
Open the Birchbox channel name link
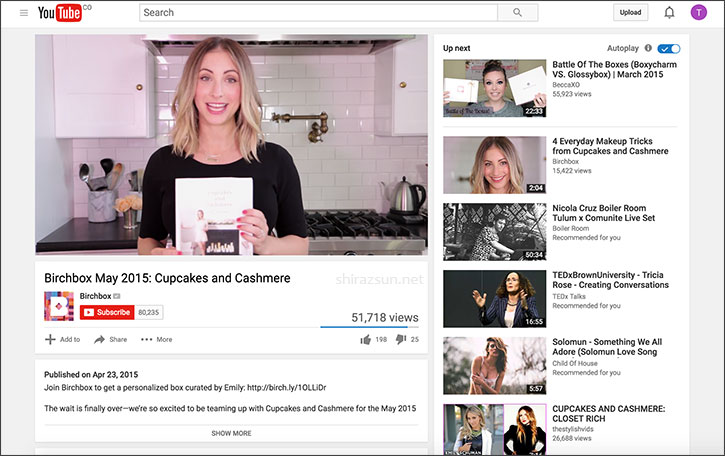(x=95, y=296)
